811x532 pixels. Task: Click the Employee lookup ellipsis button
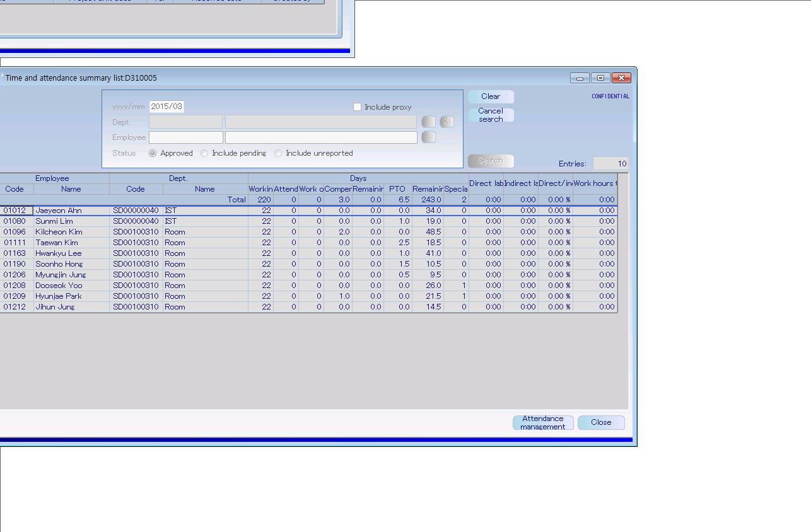click(429, 137)
